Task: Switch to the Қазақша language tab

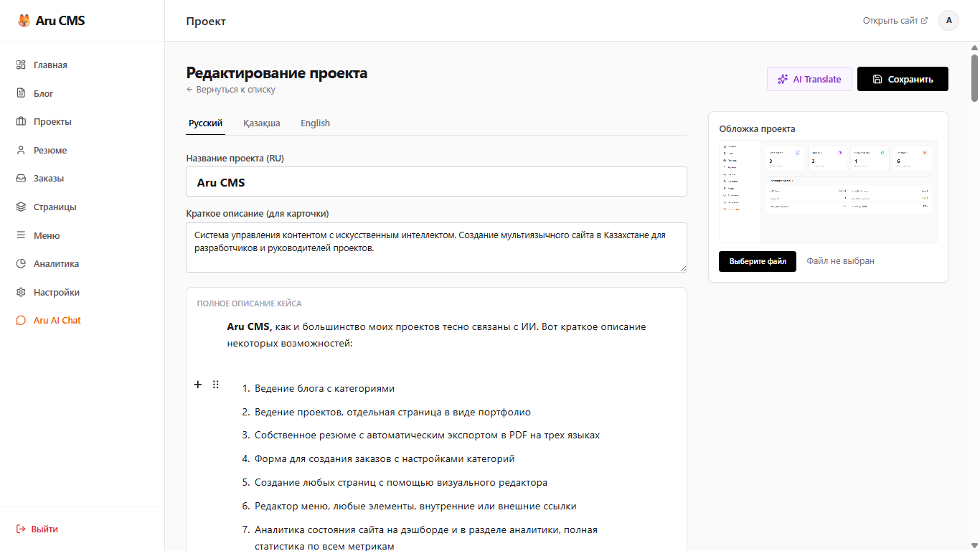Action: click(x=261, y=123)
